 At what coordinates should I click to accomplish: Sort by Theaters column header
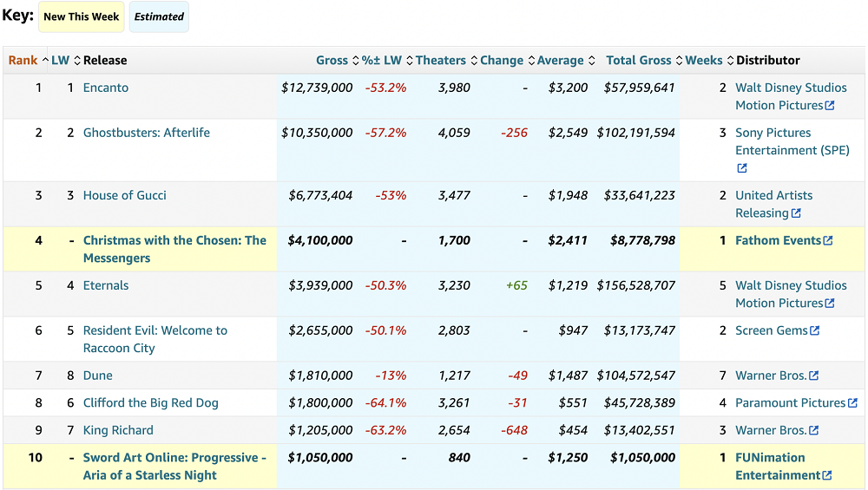(x=440, y=61)
